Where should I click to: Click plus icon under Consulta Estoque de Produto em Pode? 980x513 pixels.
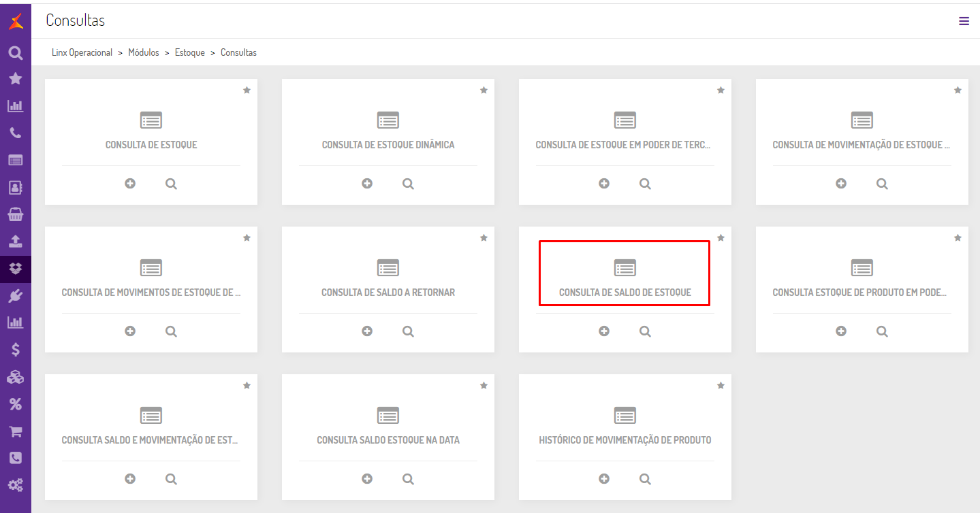pyautogui.click(x=841, y=331)
